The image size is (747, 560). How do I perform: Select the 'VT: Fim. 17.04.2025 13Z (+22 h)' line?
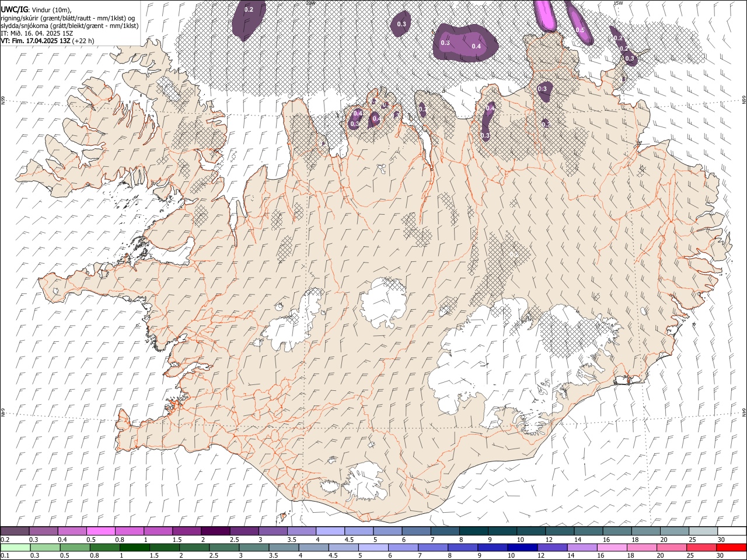click(47, 41)
